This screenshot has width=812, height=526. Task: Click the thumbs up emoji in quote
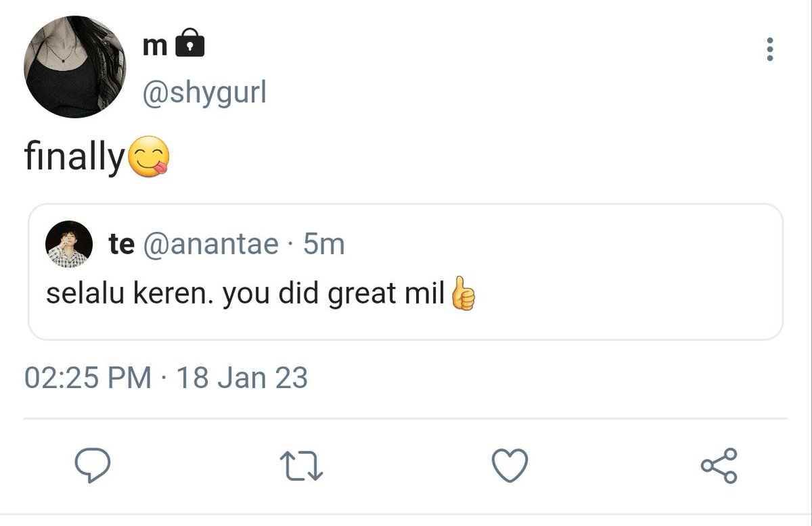(462, 293)
